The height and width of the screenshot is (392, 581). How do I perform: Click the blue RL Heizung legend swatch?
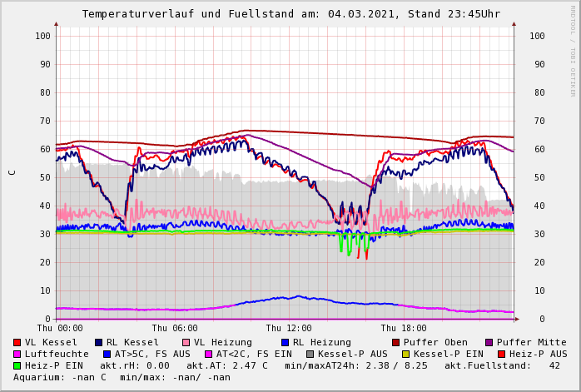[286, 343]
